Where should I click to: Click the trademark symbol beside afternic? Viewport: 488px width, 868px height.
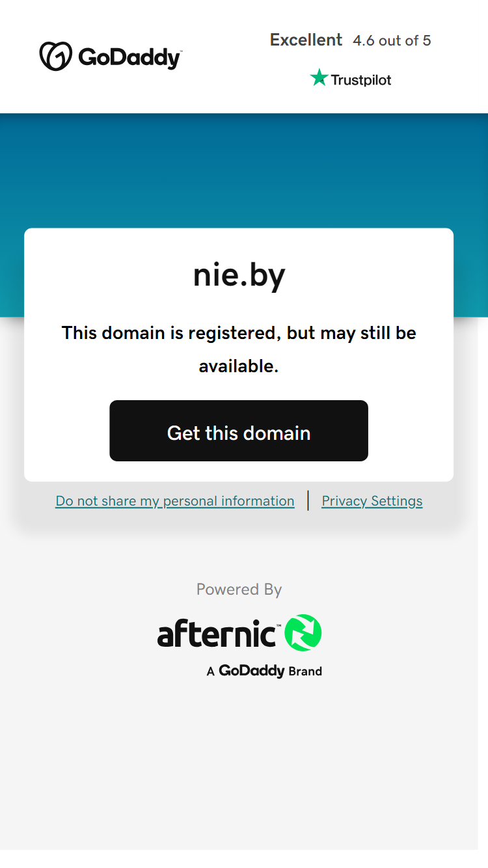point(279,625)
